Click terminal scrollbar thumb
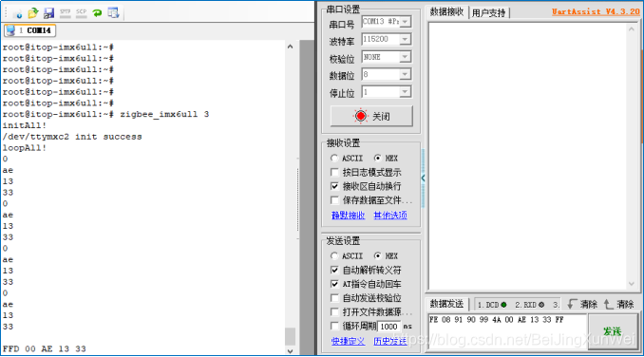Image resolution: width=644 pixels, height=357 pixels. click(291, 336)
